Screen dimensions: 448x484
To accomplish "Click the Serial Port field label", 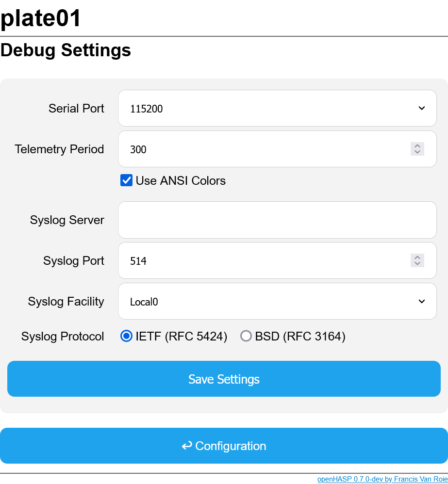I will pyautogui.click(x=76, y=108).
